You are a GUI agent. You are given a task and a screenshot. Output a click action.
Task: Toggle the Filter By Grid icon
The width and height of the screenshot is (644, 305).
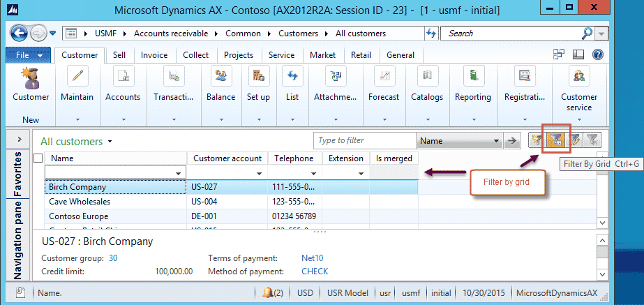tap(555, 140)
